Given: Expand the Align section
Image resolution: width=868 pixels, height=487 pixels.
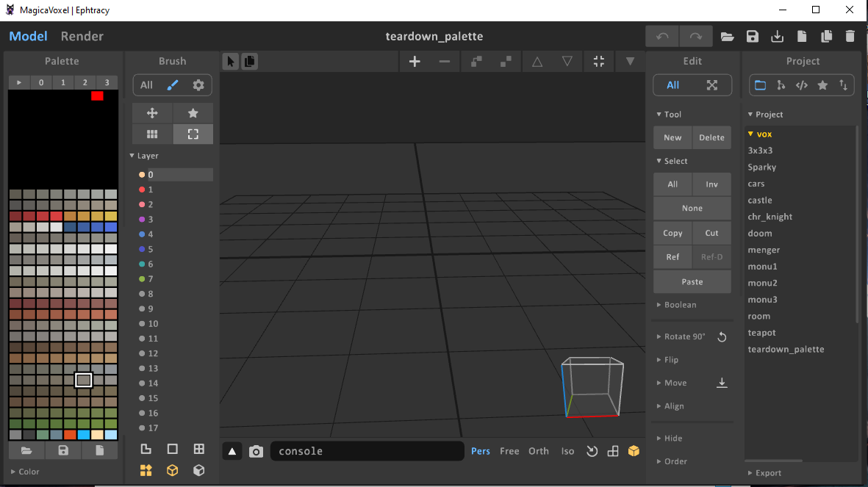Looking at the screenshot, I should point(670,406).
